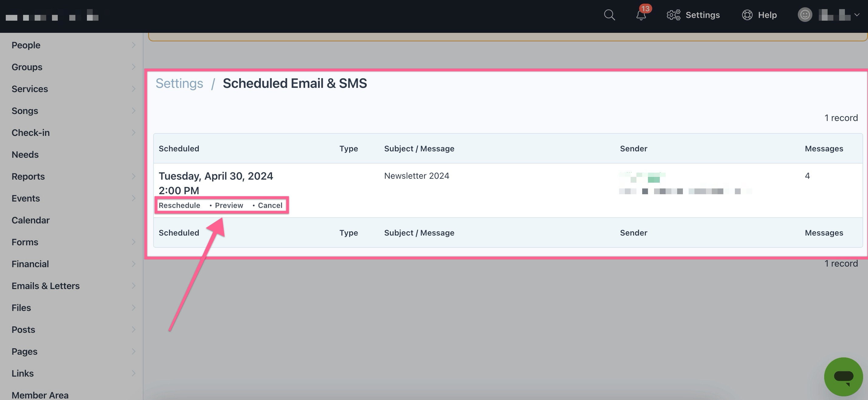Click the Settings gear icon in header
Screen dimensions: 868x400
coord(673,15)
